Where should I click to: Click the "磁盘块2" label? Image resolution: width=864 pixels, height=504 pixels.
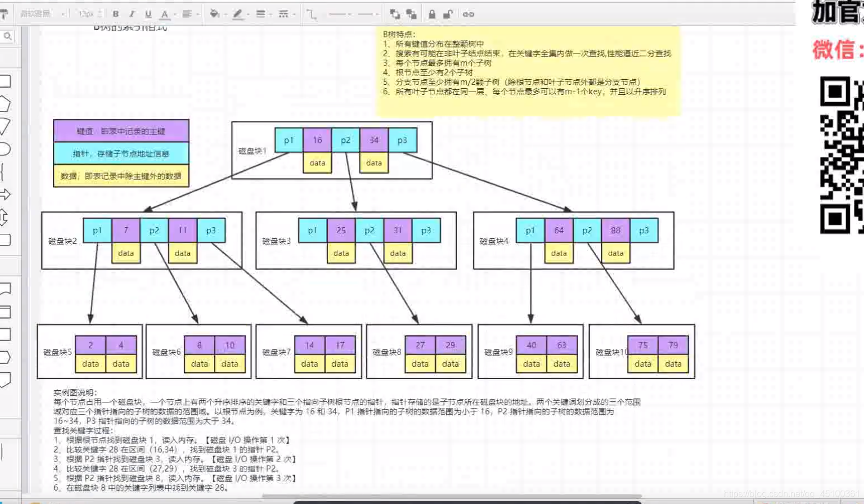(63, 241)
